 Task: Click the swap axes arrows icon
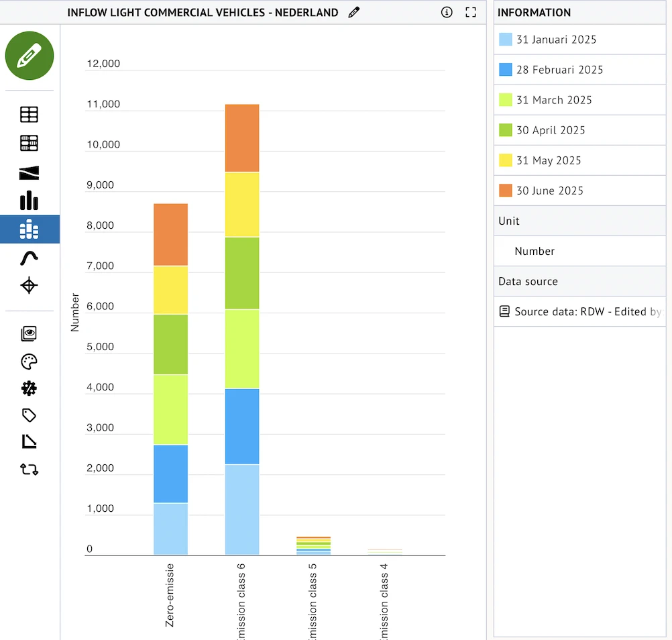(29, 470)
